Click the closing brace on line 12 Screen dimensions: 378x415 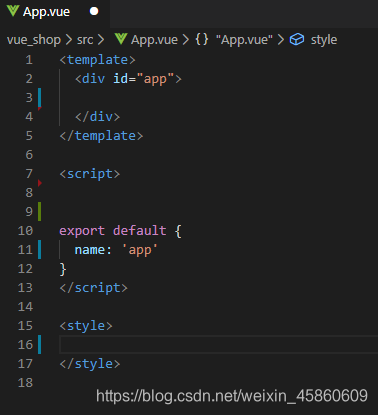pos(63,269)
